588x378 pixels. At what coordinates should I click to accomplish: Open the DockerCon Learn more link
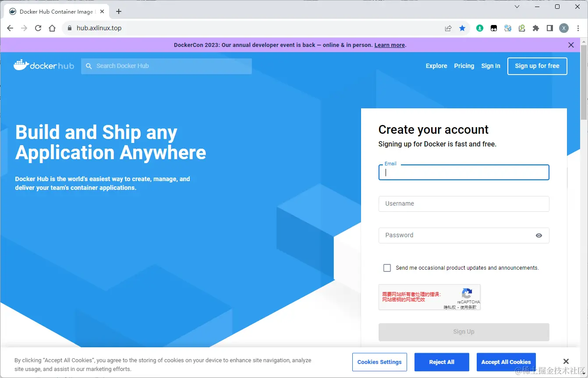point(390,45)
